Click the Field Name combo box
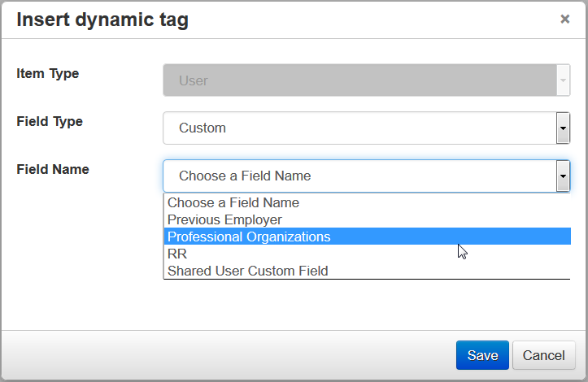Screen dimensions: 588x382 click(359, 176)
